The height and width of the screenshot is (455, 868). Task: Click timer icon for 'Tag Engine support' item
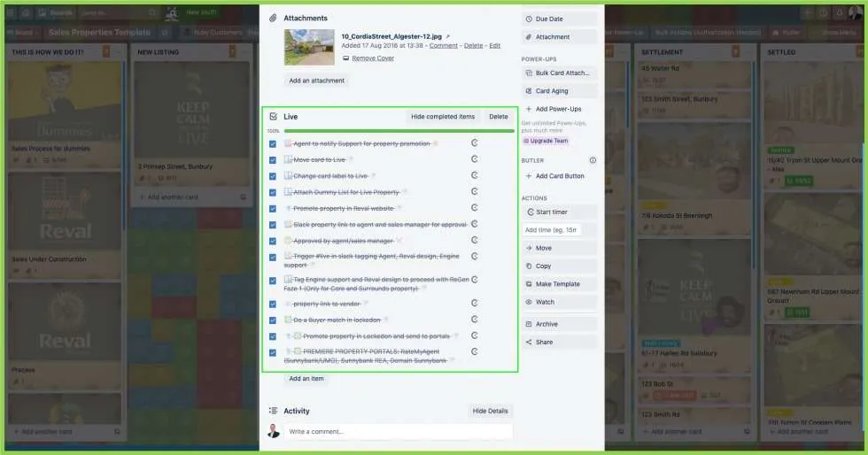tap(475, 280)
